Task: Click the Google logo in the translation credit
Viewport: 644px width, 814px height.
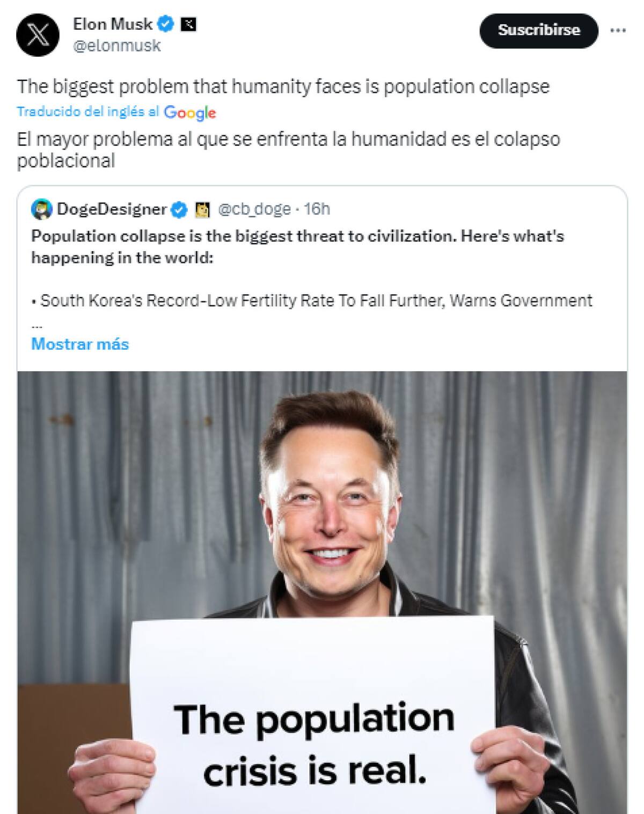Action: (x=189, y=113)
